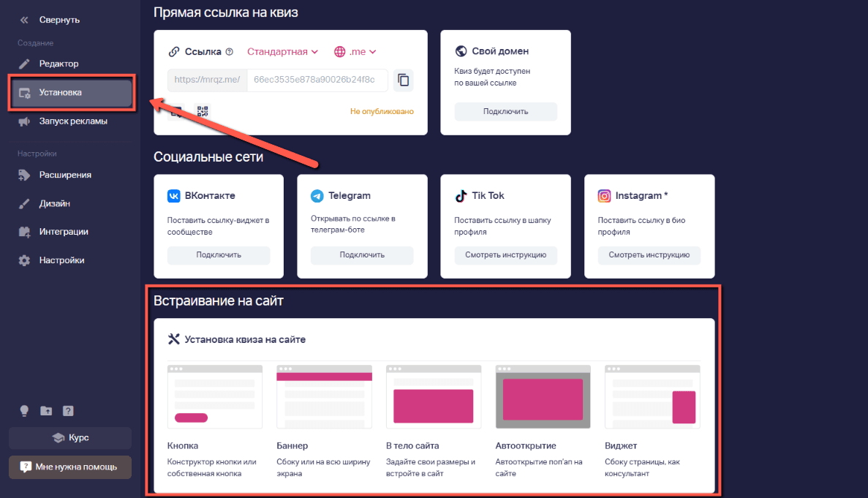
Task: Click Подключить in Telegram card
Action: (x=362, y=255)
